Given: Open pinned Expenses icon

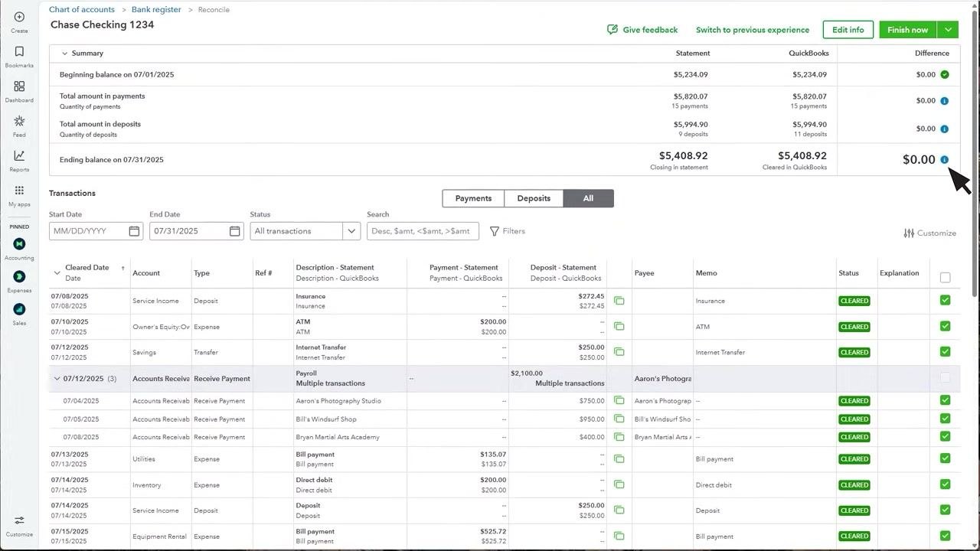Looking at the screenshot, I should [x=19, y=276].
